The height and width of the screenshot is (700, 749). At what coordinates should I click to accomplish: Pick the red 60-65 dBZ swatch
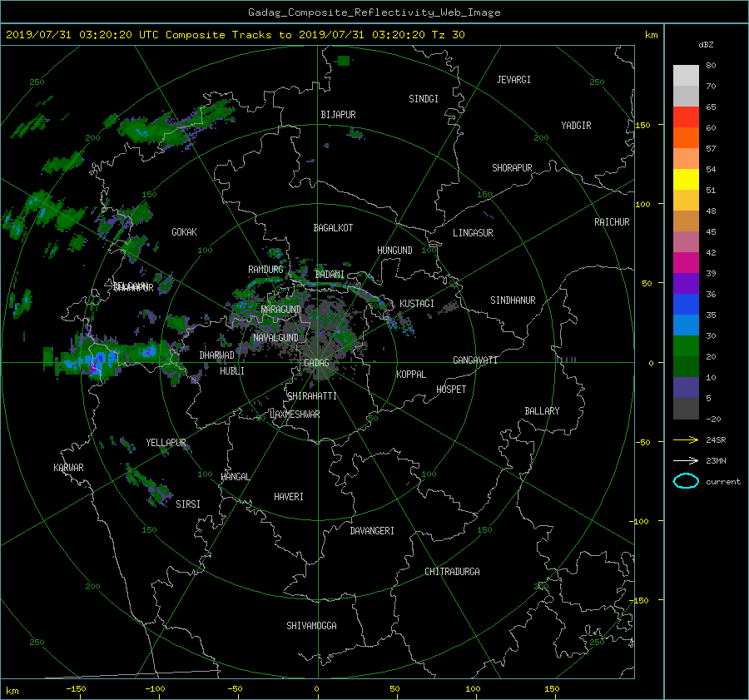[x=686, y=117]
